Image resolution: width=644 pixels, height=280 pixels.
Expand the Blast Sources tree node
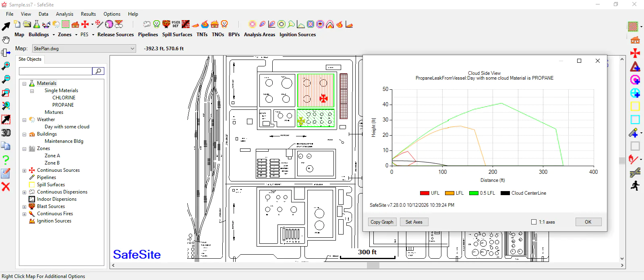24,207
